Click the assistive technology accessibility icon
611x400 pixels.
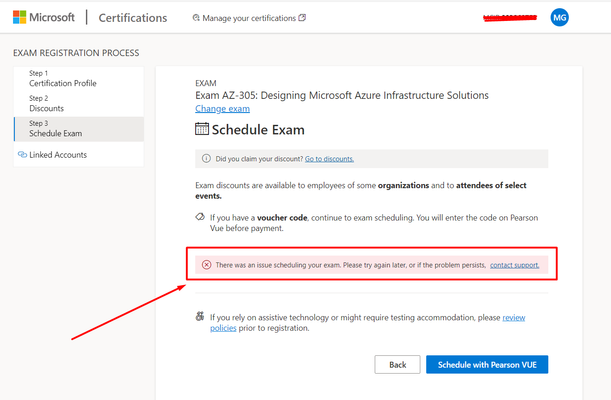click(200, 316)
